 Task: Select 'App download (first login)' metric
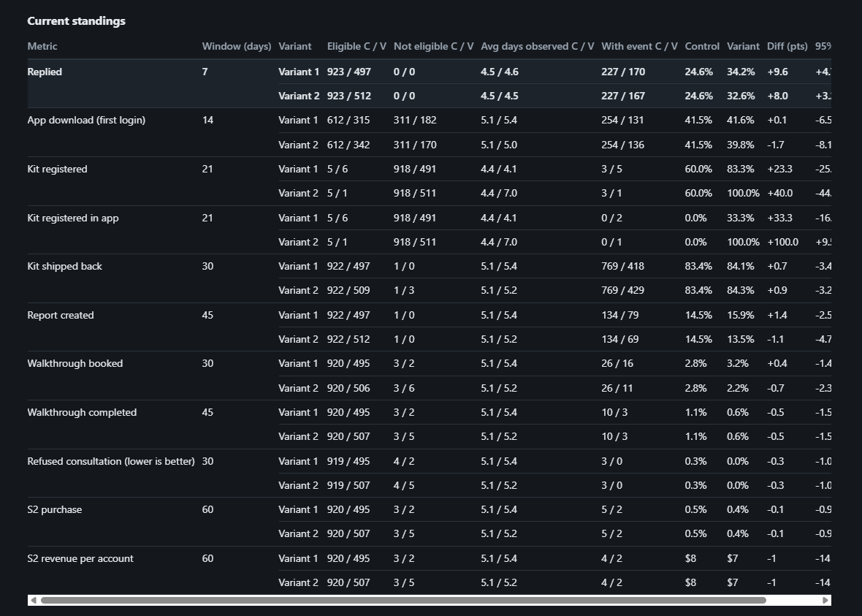86,120
